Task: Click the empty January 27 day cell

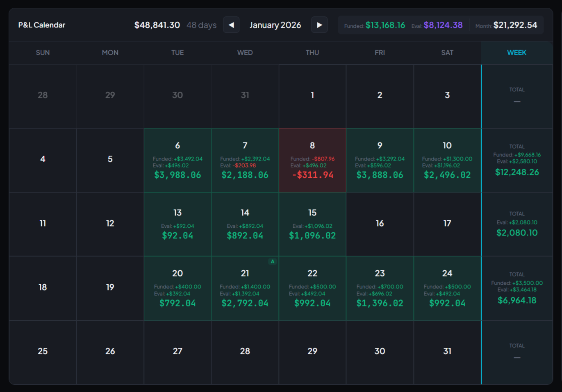Action: pyautogui.click(x=177, y=351)
